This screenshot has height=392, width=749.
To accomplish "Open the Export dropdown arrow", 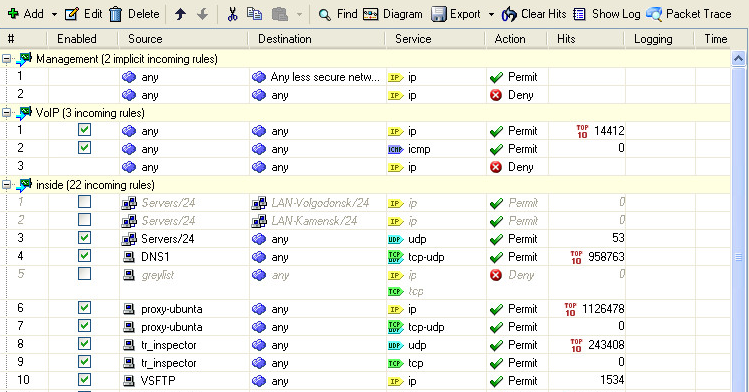I will (491, 15).
